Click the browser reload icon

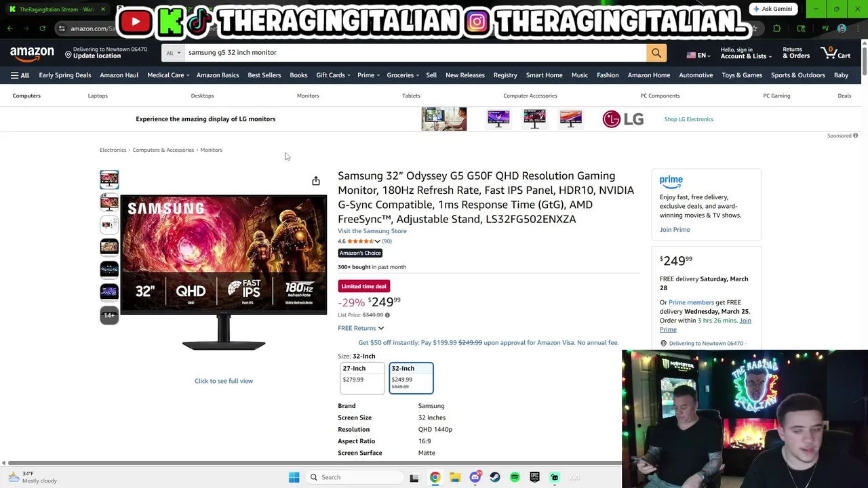point(42,28)
